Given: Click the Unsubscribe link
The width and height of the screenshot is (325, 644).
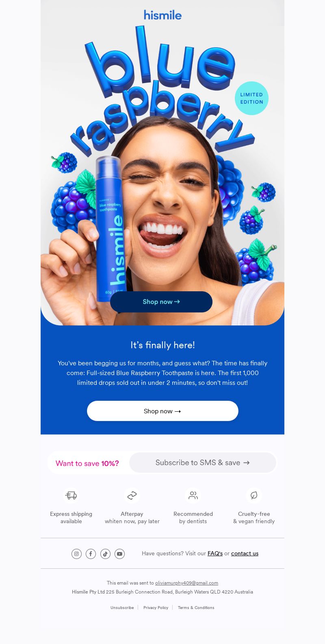Looking at the screenshot, I should click(x=122, y=607).
